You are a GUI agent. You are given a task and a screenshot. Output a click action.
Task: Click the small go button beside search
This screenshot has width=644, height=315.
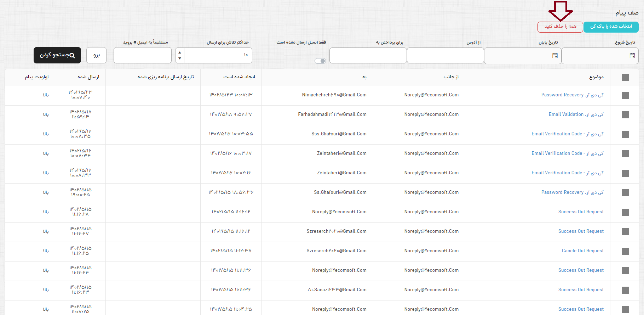pyautogui.click(x=97, y=55)
